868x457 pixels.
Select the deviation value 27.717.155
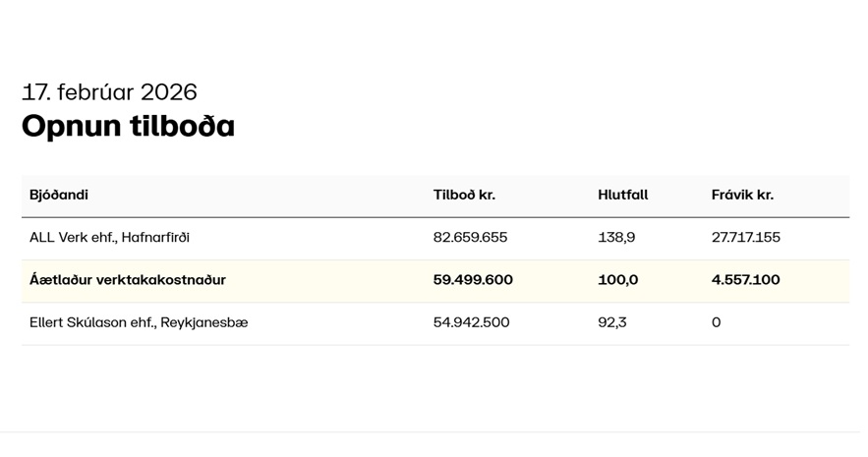(x=745, y=238)
